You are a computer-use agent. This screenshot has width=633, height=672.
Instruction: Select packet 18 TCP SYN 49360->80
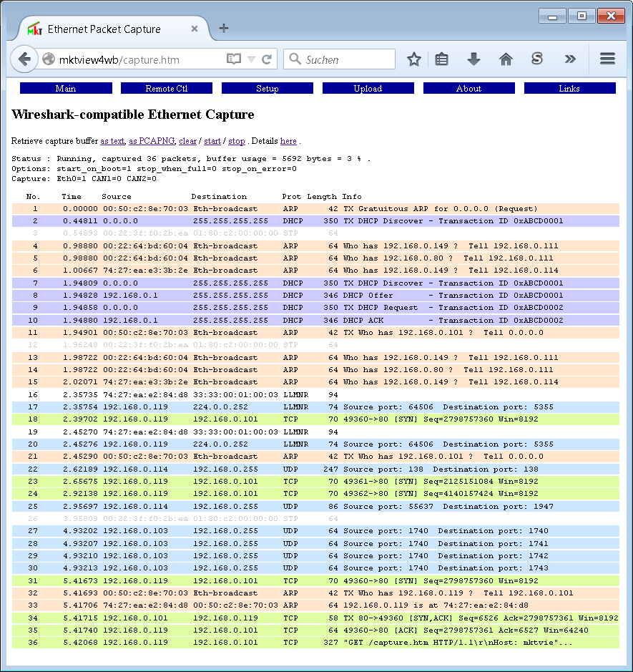click(x=315, y=419)
